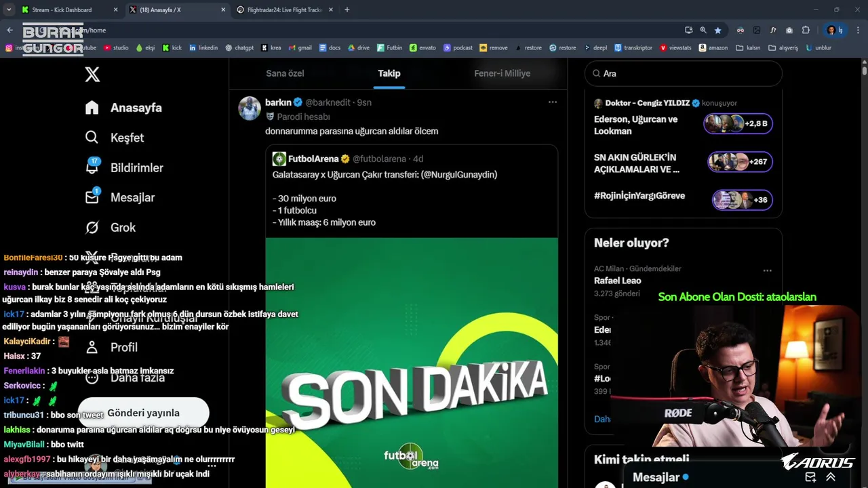This screenshot has height=488, width=868.
Task: Expand the alışveriş bookmark folder
Action: click(x=783, y=48)
